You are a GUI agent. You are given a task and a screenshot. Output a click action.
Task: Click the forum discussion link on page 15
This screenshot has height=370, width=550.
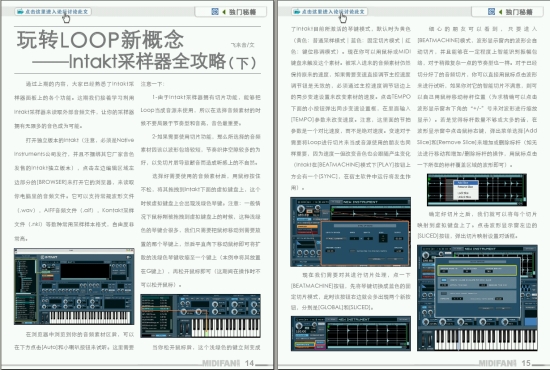coord(329,12)
